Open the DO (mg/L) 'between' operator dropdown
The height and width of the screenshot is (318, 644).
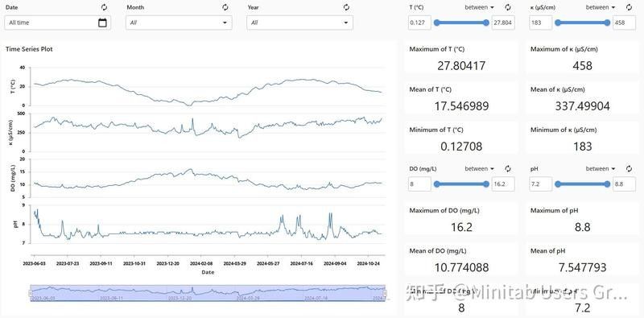tap(480, 168)
